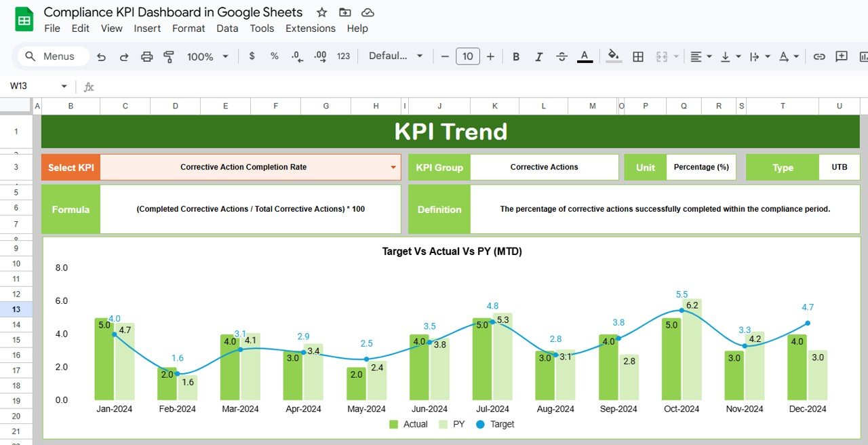
Task: Click the Actual legend entry
Action: pos(408,424)
